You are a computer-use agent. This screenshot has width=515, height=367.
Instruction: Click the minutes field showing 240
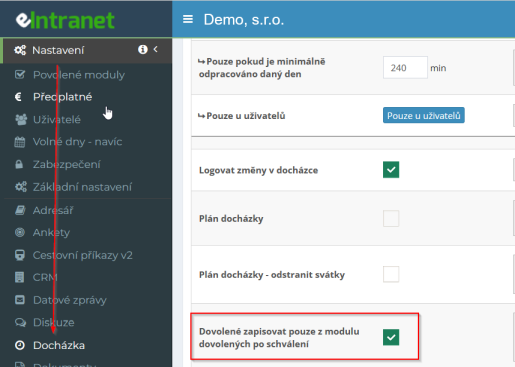point(405,68)
